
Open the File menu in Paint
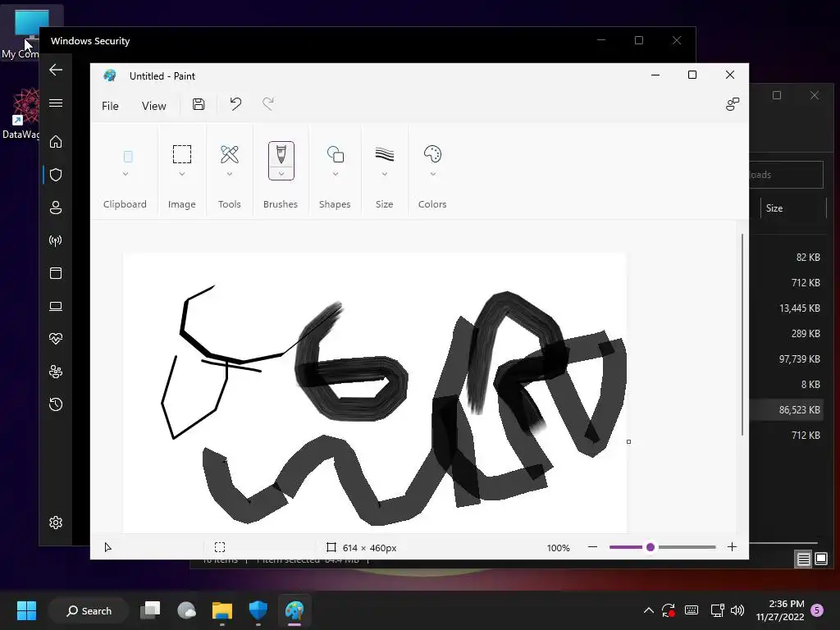(x=110, y=106)
